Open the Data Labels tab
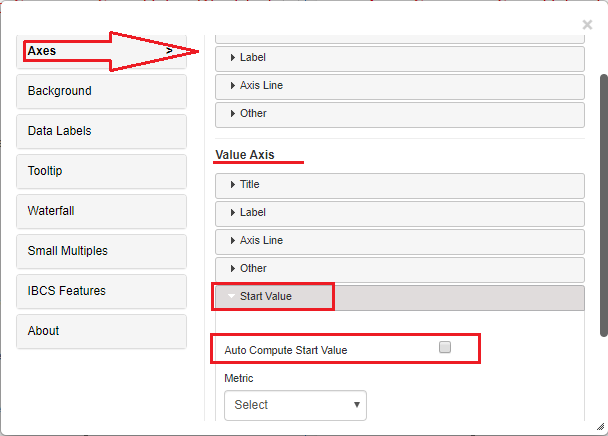608x436 pixels. click(100, 131)
